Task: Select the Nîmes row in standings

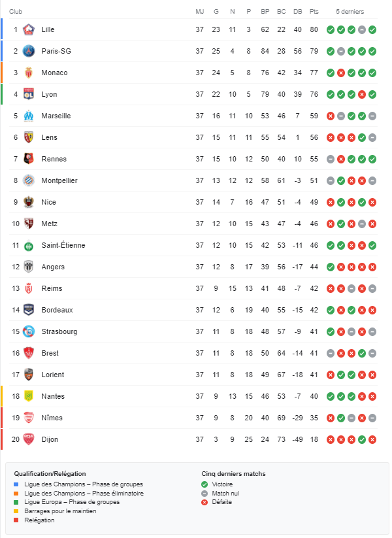Action: pos(193,418)
